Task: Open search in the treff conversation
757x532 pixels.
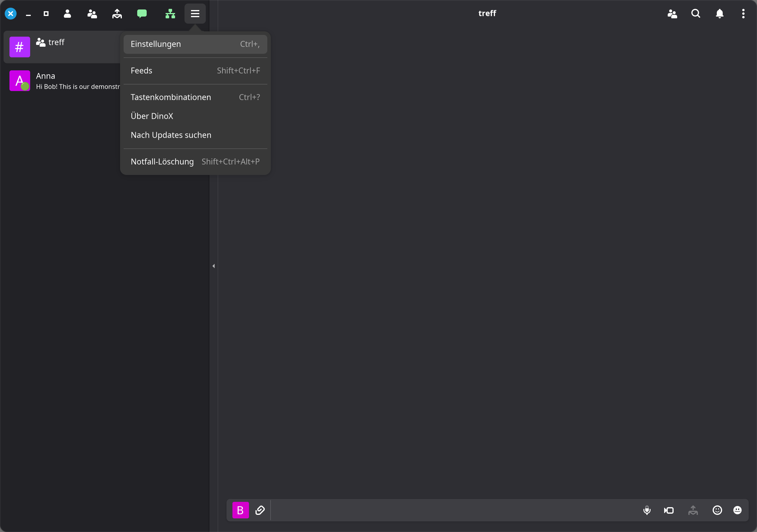Action: tap(696, 14)
